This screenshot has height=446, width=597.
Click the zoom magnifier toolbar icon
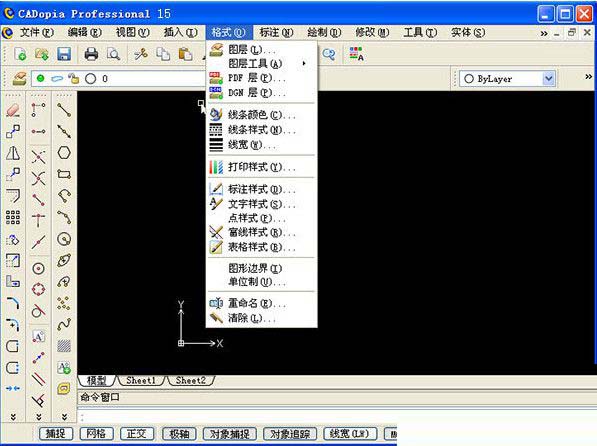[x=329, y=54]
